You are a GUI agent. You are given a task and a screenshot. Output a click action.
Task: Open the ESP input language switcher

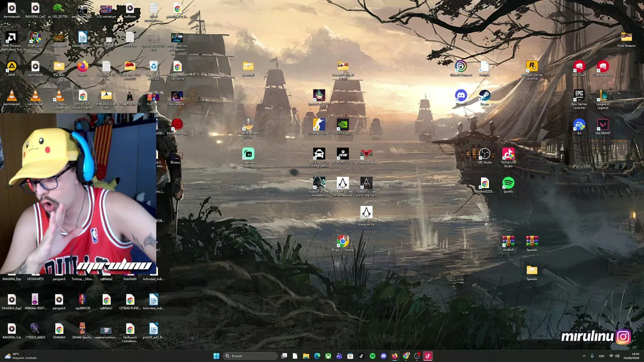pos(602,356)
